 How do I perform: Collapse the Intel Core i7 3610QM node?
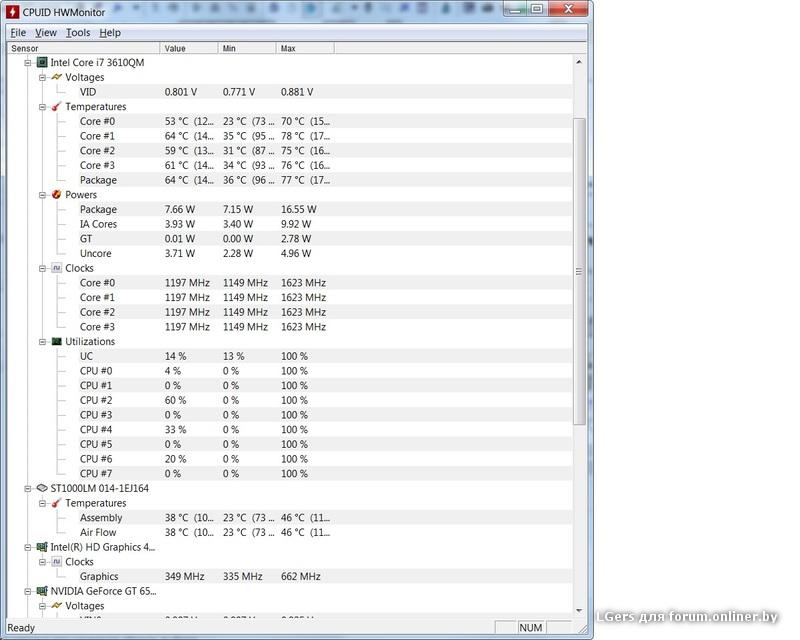click(28, 63)
